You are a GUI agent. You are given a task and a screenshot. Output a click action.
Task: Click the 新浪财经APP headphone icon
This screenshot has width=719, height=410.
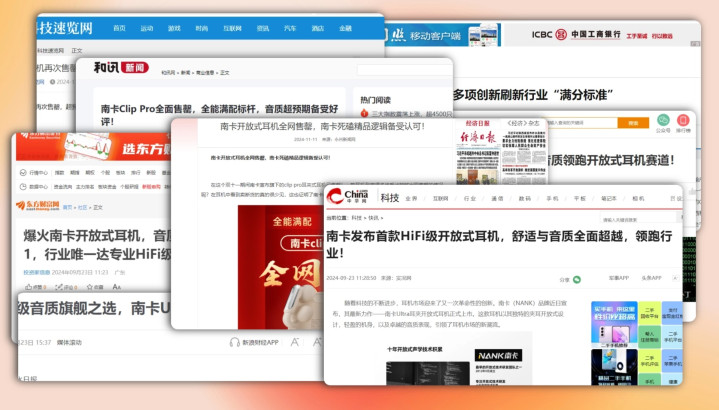pyautogui.click(x=235, y=343)
